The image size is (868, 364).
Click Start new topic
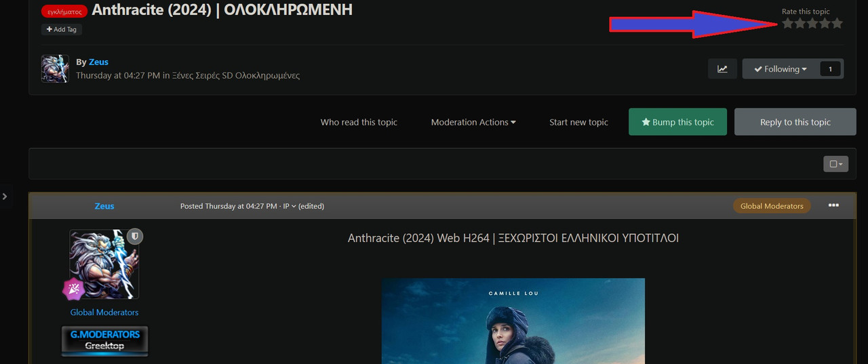point(578,122)
